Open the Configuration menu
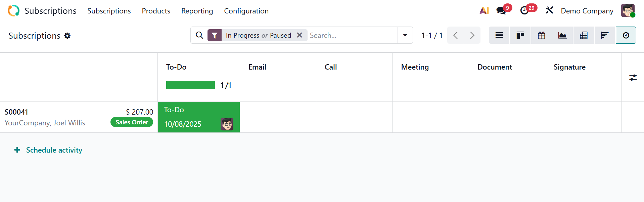The image size is (644, 202). click(x=246, y=11)
